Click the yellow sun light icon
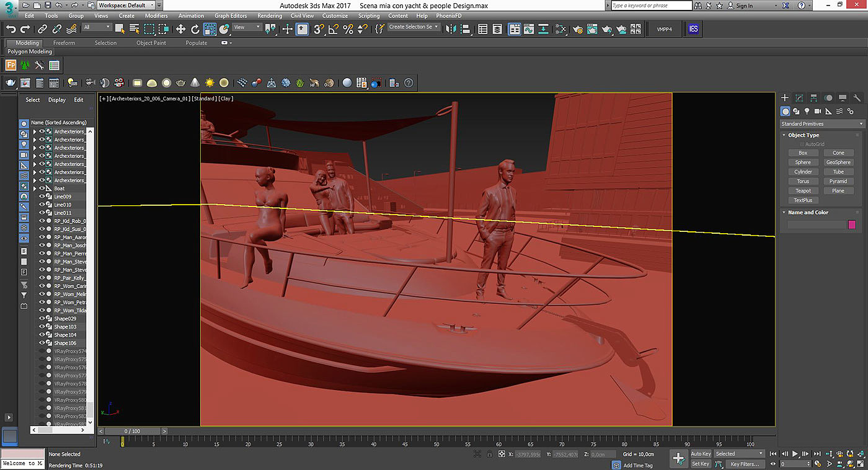 tap(210, 82)
